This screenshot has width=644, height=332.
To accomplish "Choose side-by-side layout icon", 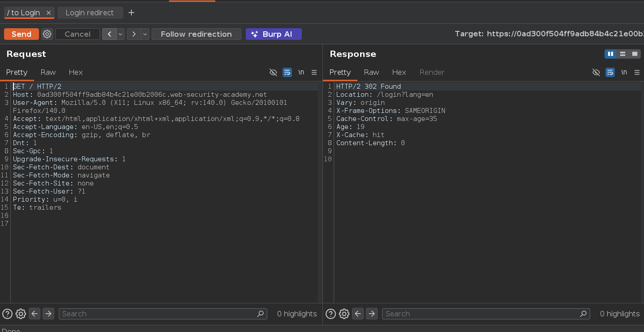I will [610, 54].
